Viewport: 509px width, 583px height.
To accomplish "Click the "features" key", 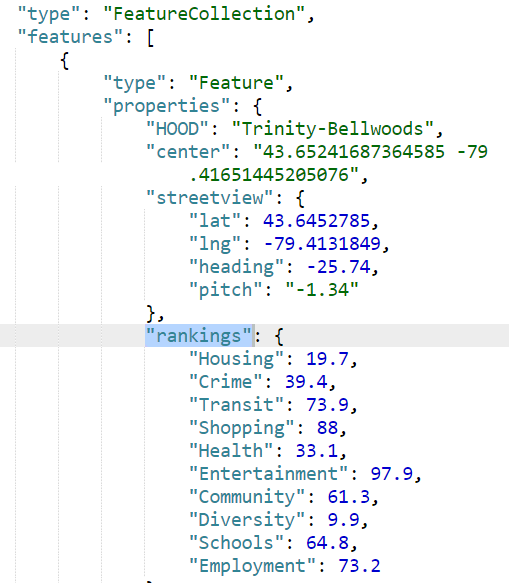I will click(x=70, y=37).
